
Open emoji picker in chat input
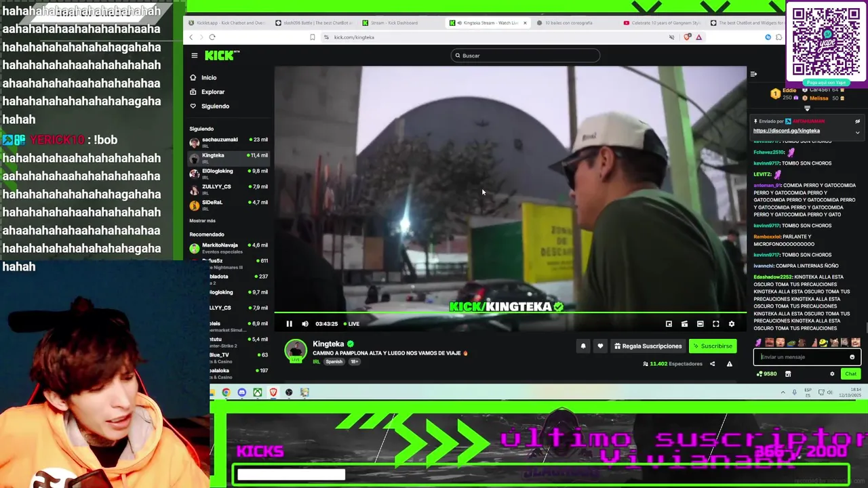[x=852, y=357]
